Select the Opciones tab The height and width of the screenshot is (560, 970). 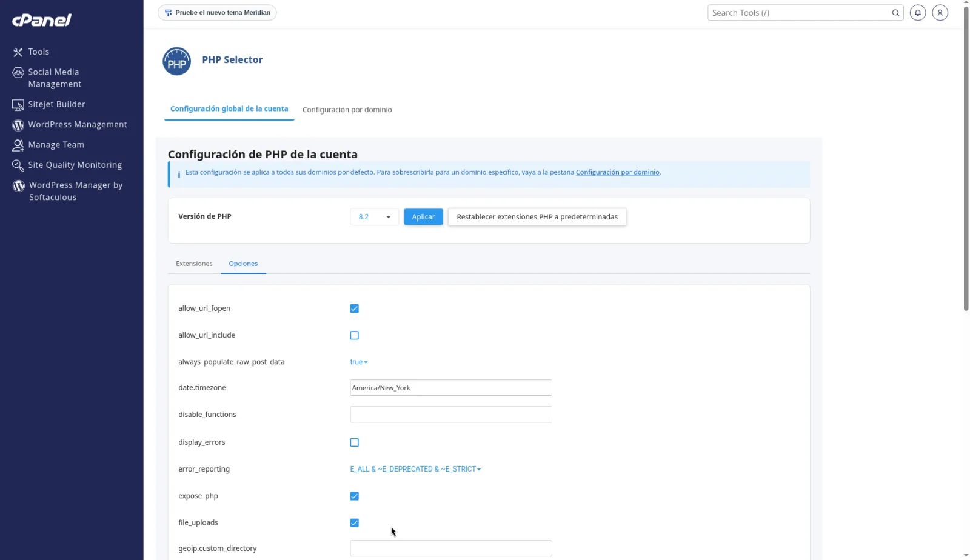pyautogui.click(x=243, y=264)
